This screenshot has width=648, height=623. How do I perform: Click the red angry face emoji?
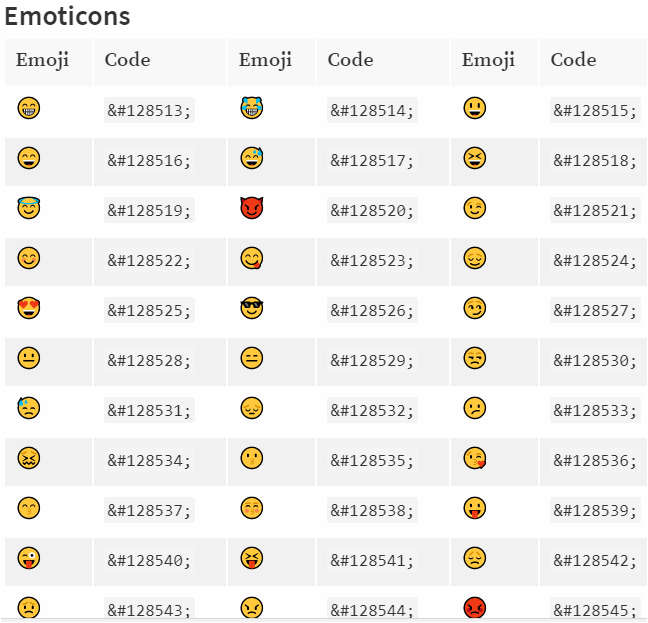click(x=475, y=607)
